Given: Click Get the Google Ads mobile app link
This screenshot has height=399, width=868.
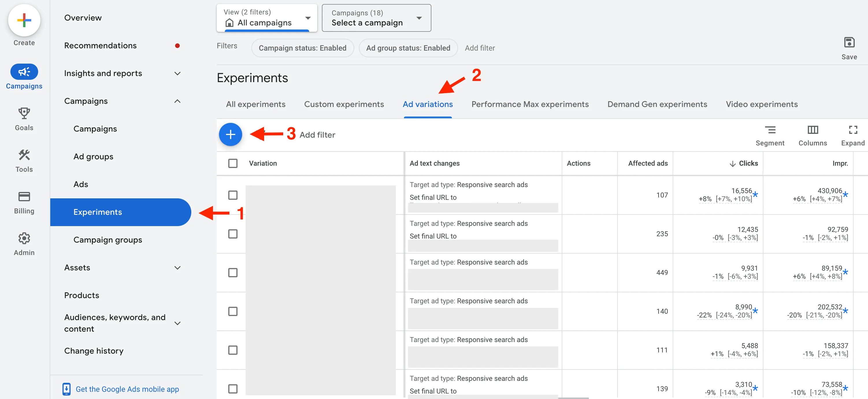Looking at the screenshot, I should (127, 389).
